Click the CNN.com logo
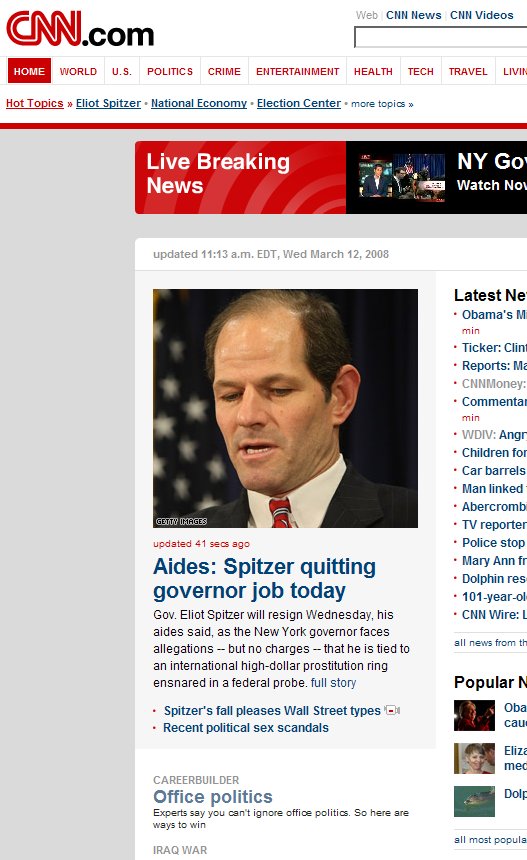Viewport: 527px width, 860px height. click(80, 28)
